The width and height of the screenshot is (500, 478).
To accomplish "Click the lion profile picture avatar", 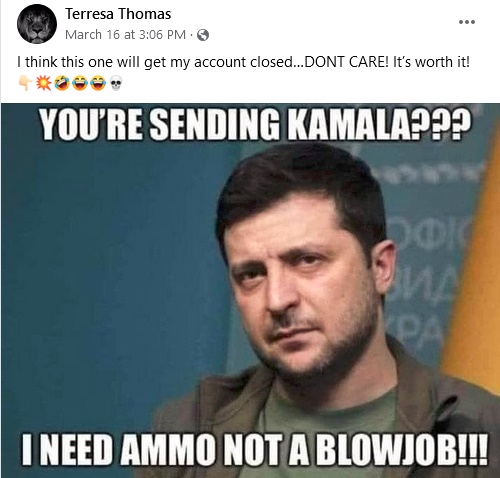I will coord(37,24).
